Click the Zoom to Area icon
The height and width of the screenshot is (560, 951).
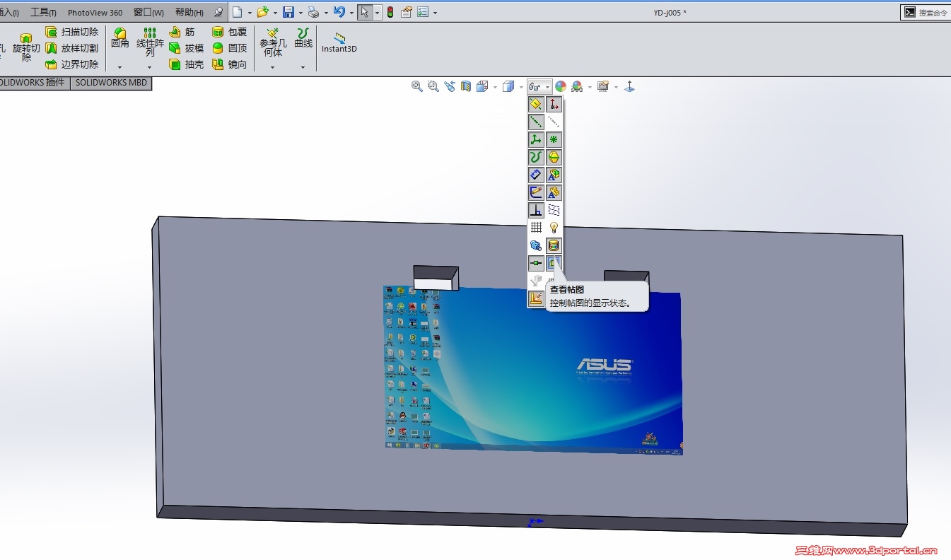coord(433,86)
